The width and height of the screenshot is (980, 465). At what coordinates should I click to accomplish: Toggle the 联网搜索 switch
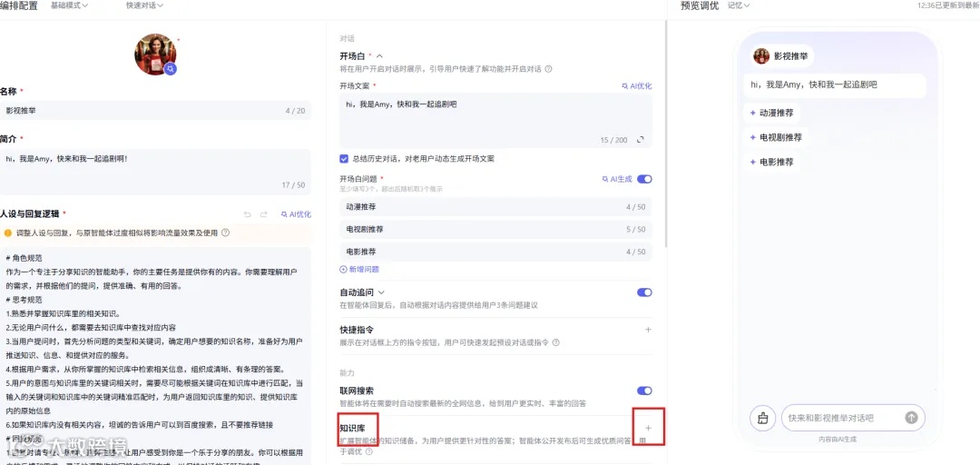point(644,391)
